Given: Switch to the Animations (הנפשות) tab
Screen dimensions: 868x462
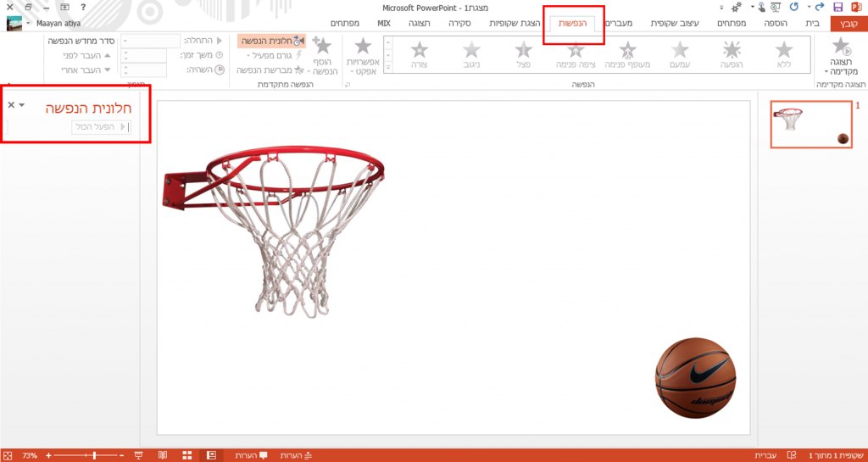Looking at the screenshot, I should 573,23.
